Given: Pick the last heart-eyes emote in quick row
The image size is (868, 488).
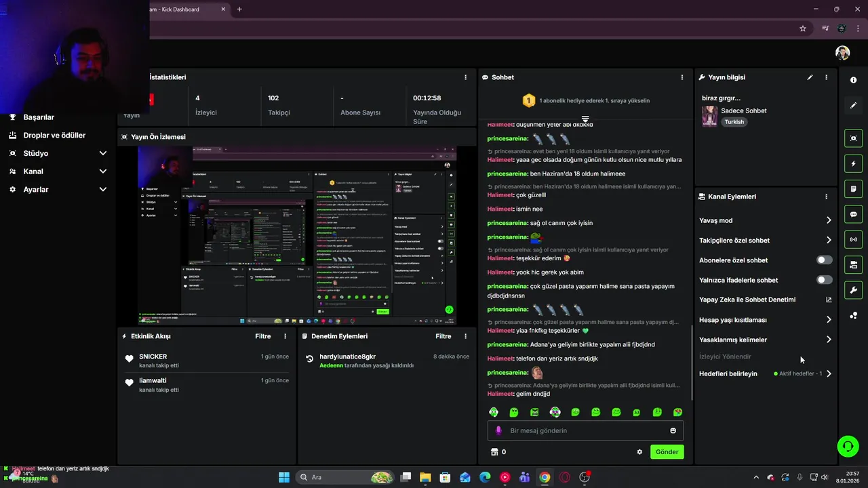Looking at the screenshot, I should (677, 412).
